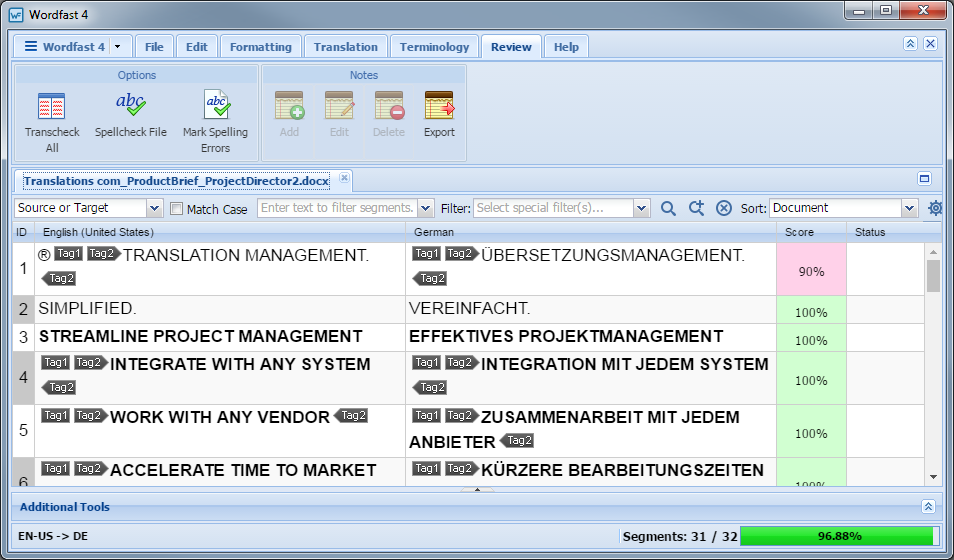Click the English (United States) column header

[220, 232]
